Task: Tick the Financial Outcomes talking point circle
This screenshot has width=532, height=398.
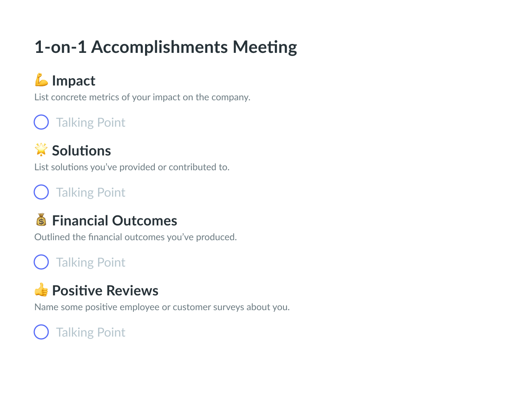Action: pyautogui.click(x=41, y=262)
